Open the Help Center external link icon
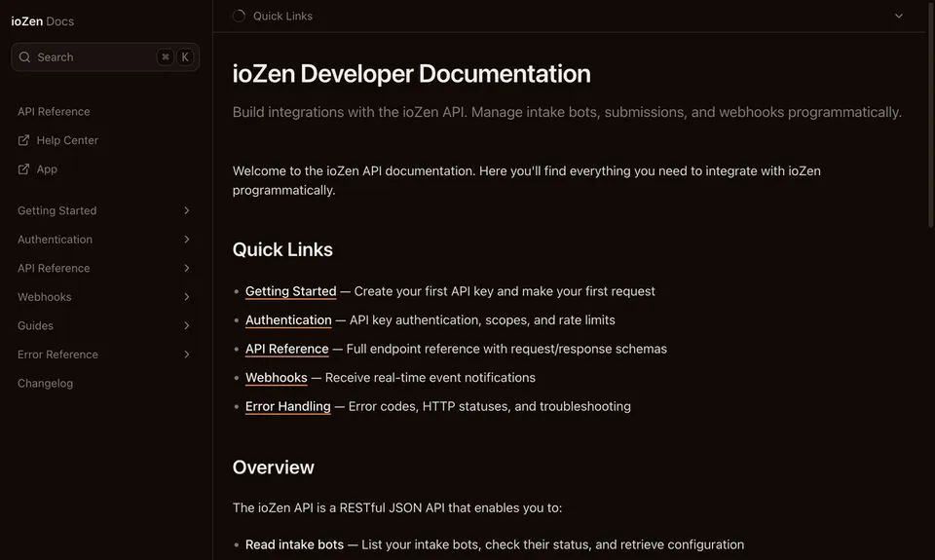Screen dimensions: 935x560 pyautogui.click(x=23, y=140)
